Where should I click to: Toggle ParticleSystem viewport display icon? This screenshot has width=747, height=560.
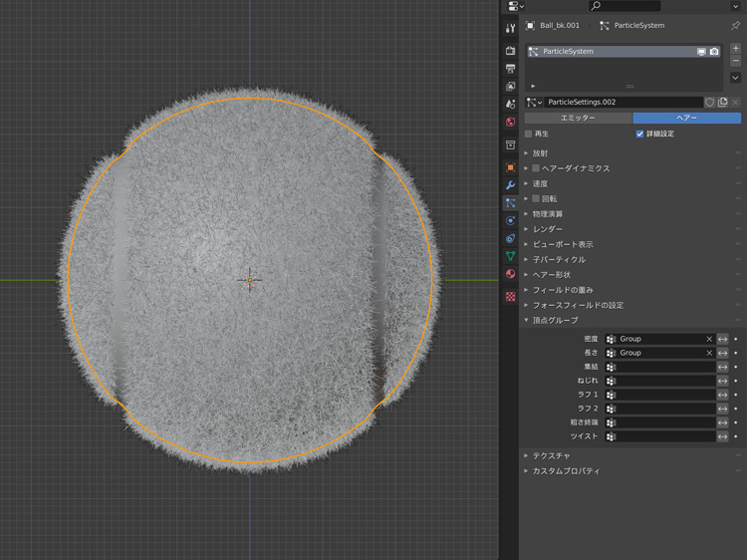701,52
